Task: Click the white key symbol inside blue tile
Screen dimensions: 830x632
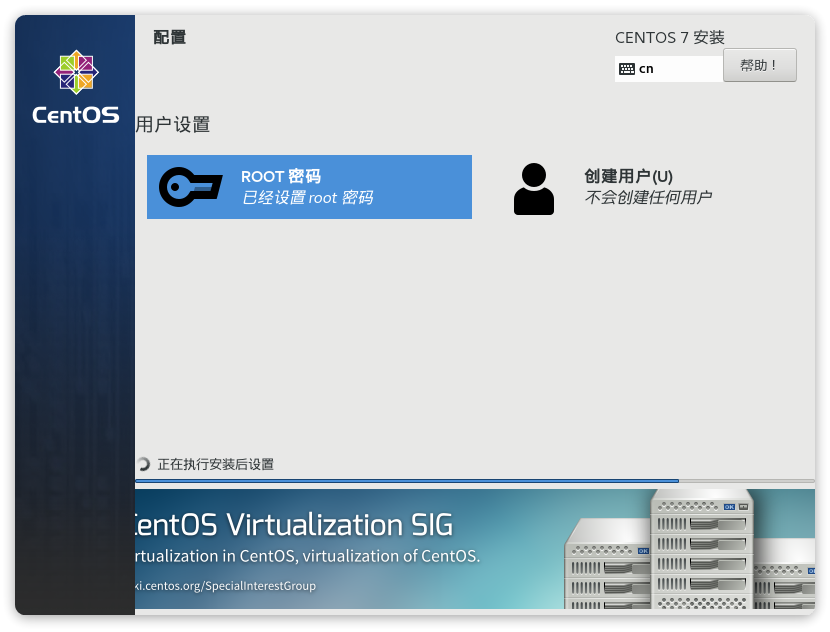Action: pyautogui.click(x=190, y=187)
